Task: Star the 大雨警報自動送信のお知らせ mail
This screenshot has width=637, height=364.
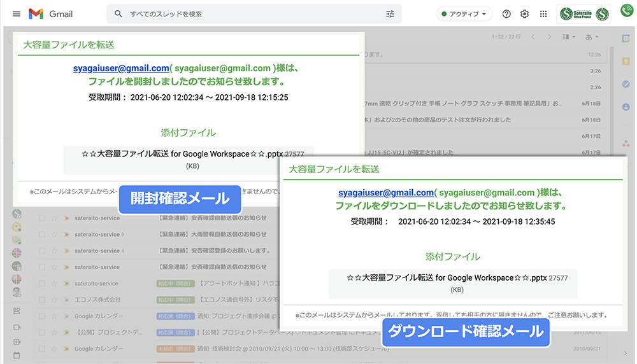Action: 54,235
